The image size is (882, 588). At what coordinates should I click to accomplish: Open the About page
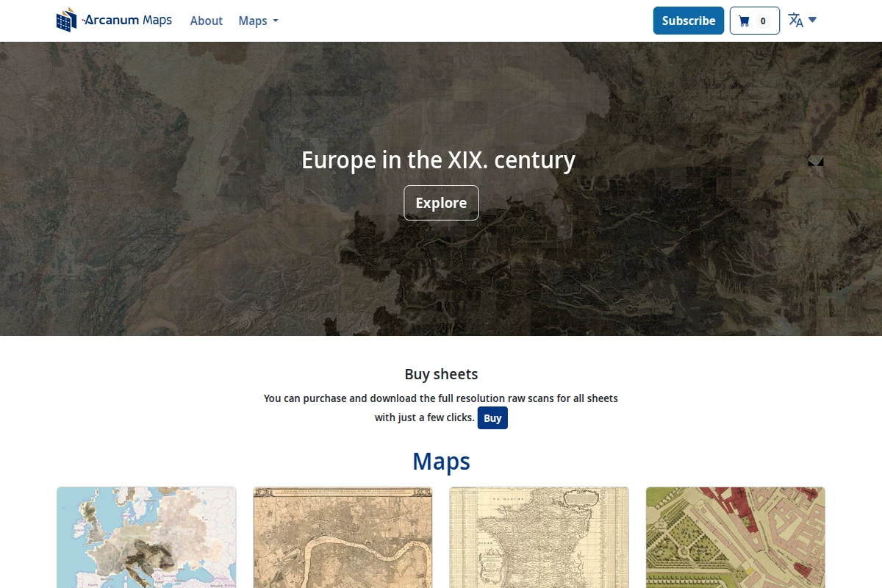click(x=206, y=21)
